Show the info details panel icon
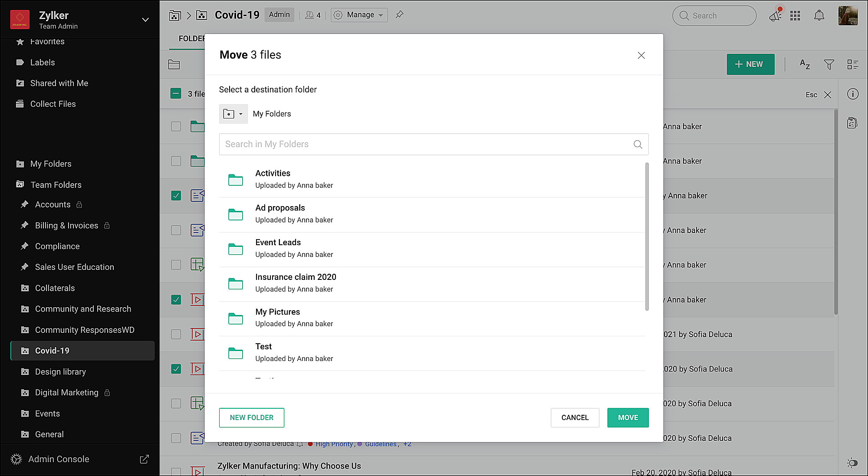Image resolution: width=868 pixels, height=476 pixels. pos(853,94)
